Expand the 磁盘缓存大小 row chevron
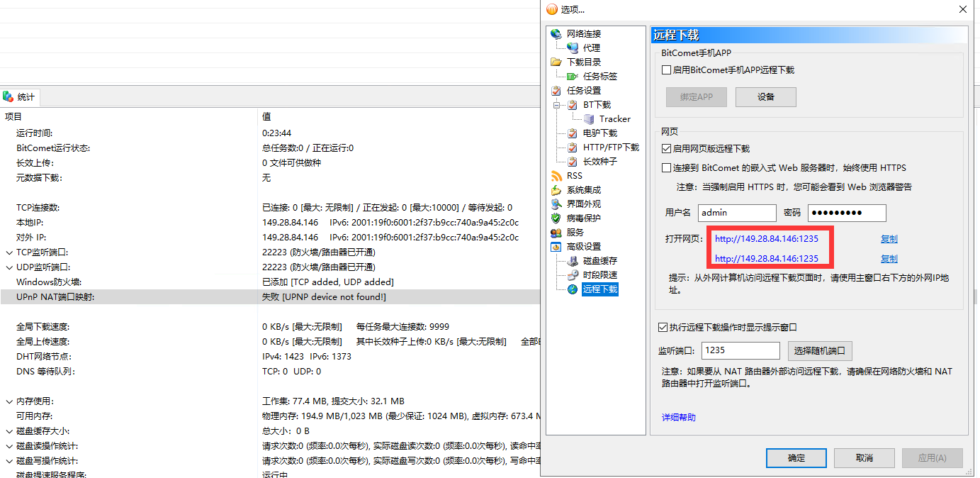The width and height of the screenshot is (980, 478). (x=9, y=431)
